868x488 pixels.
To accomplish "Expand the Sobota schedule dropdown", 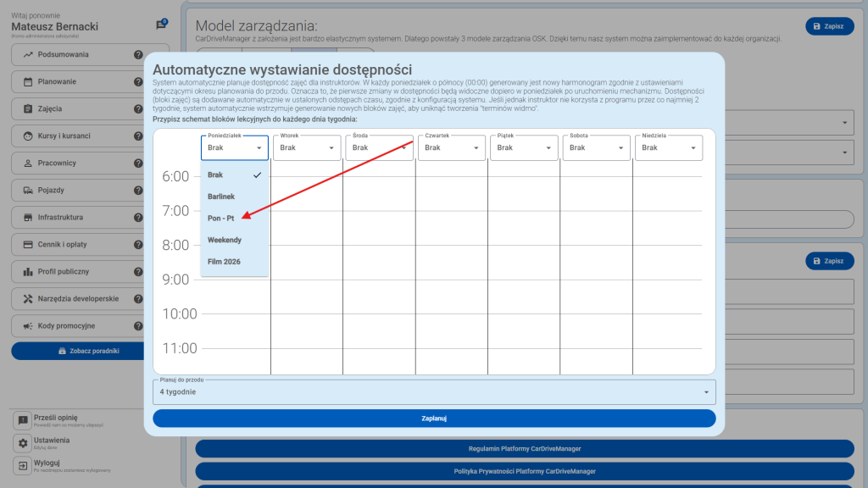I will 596,147.
